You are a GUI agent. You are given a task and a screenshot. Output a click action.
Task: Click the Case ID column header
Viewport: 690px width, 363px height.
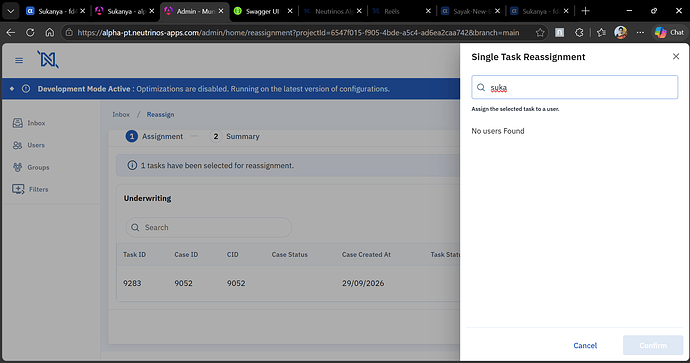[186, 254]
